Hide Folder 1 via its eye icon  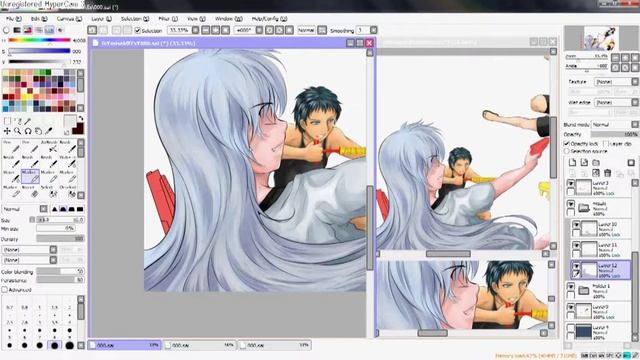[x=571, y=286]
